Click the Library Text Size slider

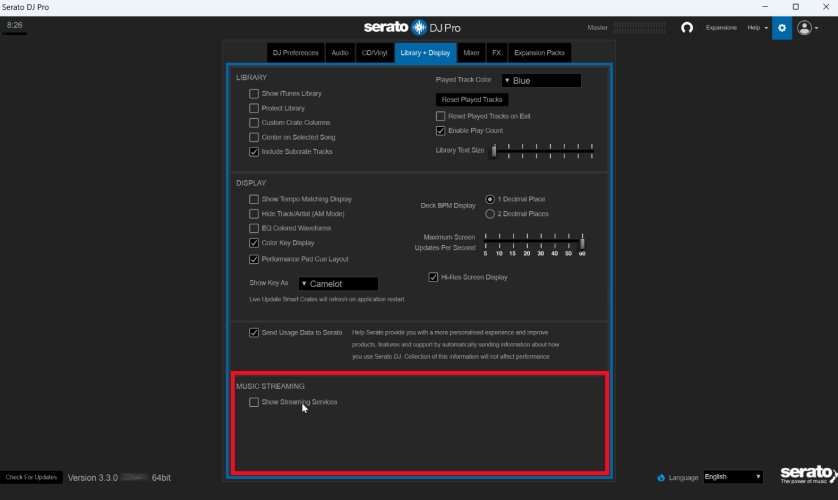click(x=543, y=151)
